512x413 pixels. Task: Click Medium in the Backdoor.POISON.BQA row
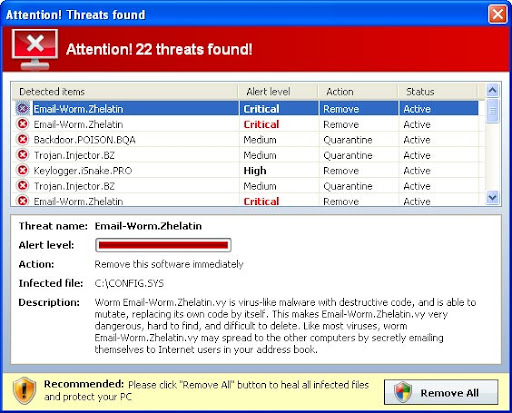(260, 140)
